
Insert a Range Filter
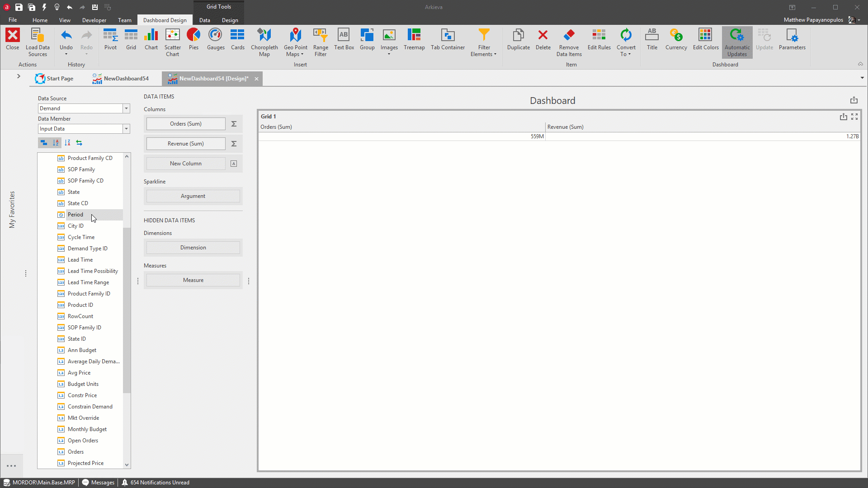[x=321, y=42]
